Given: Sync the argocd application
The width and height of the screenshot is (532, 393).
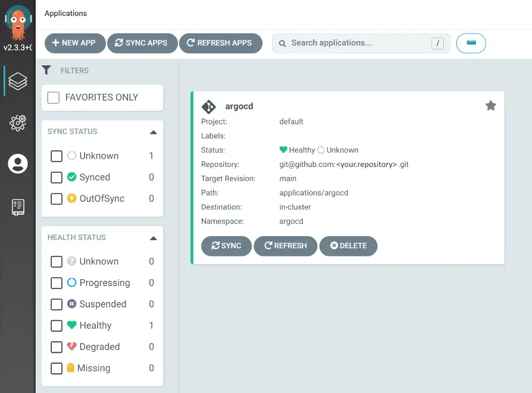Looking at the screenshot, I should coord(226,246).
